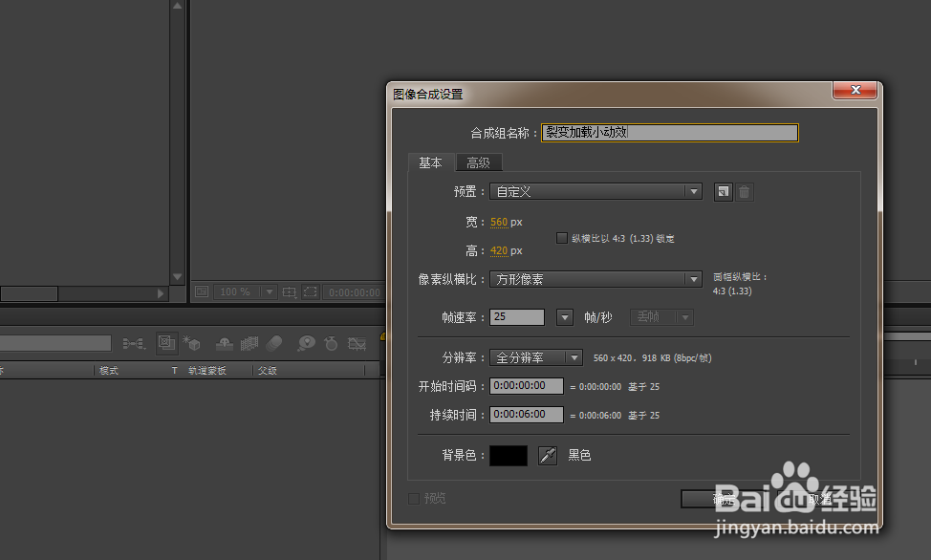
Task: Open the composition mini-flowchart in the timeline
Action: pyautogui.click(x=134, y=343)
